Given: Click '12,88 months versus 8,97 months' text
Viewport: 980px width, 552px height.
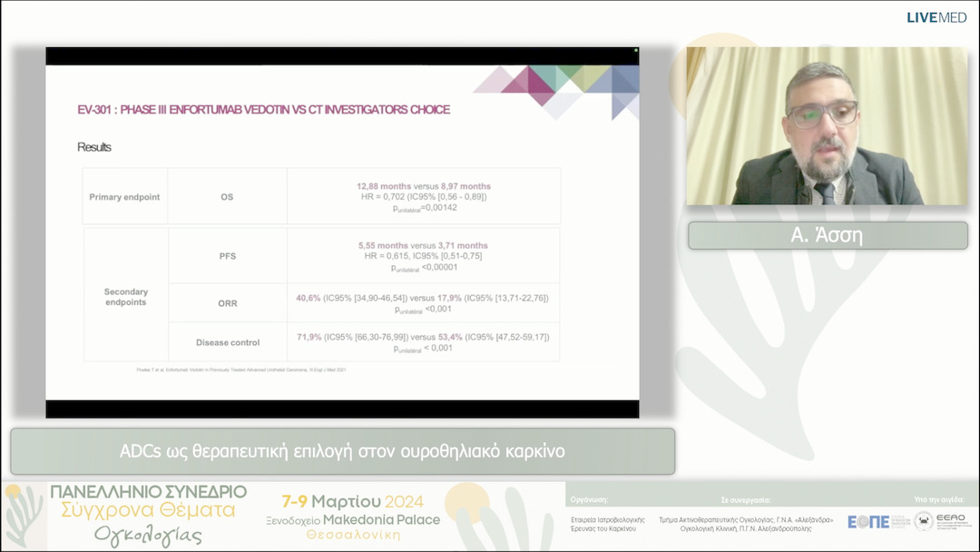Looking at the screenshot, I should click(x=424, y=186).
